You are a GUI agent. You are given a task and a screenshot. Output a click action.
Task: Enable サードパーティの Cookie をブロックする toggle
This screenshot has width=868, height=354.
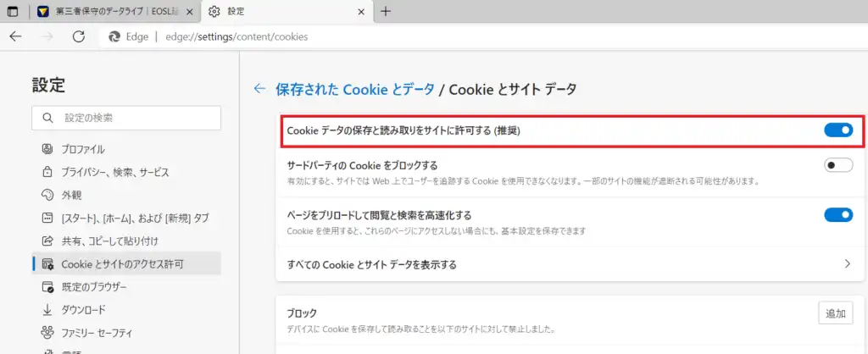838,165
